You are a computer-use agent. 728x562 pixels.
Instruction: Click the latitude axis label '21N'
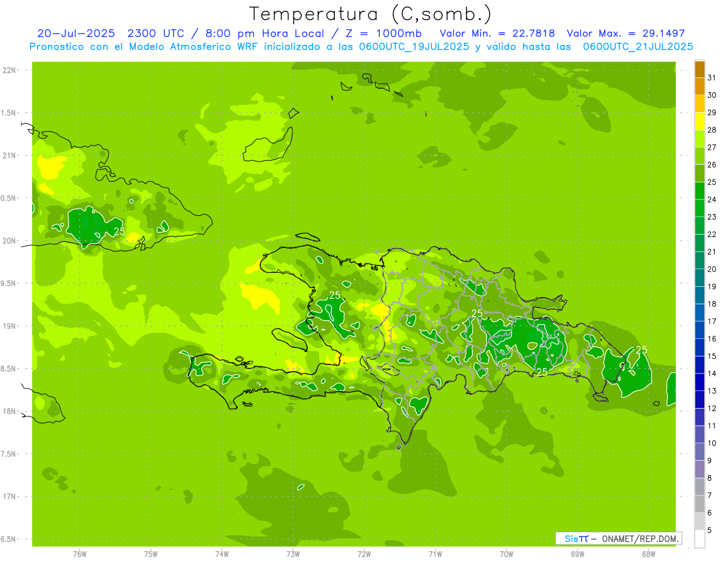(8, 155)
